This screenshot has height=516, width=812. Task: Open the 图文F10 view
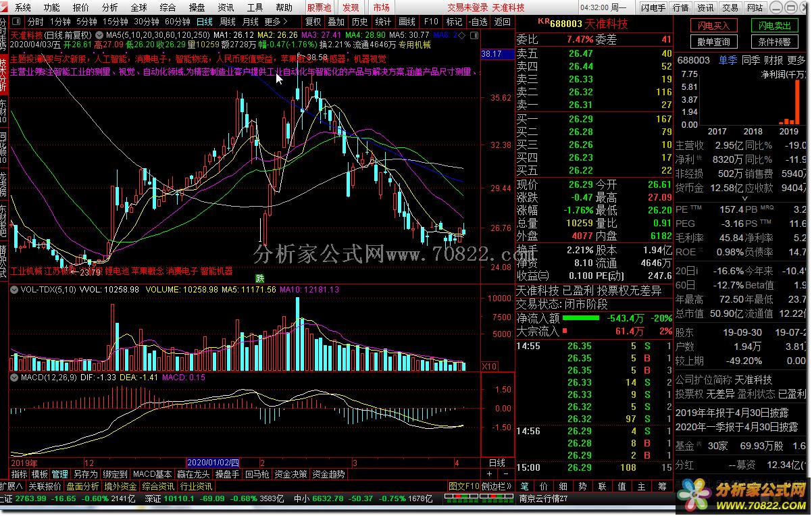tap(464, 486)
